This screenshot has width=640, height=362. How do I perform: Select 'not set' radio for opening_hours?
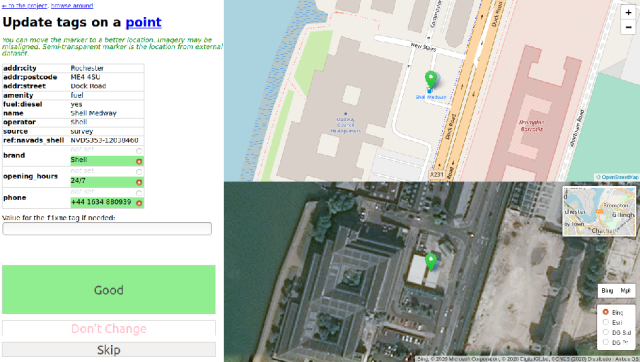click(139, 172)
